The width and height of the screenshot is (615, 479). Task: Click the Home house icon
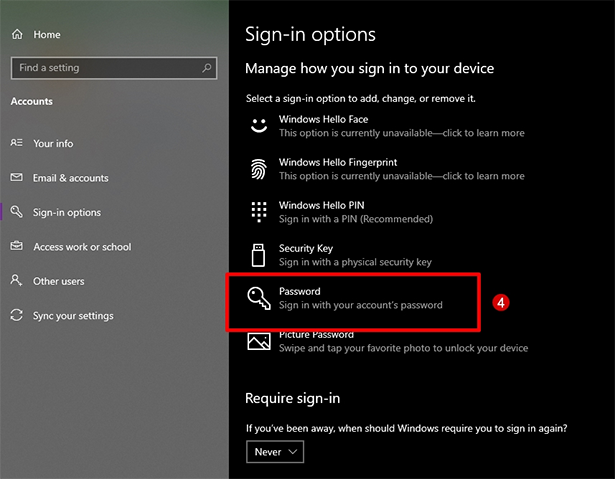coord(17,34)
